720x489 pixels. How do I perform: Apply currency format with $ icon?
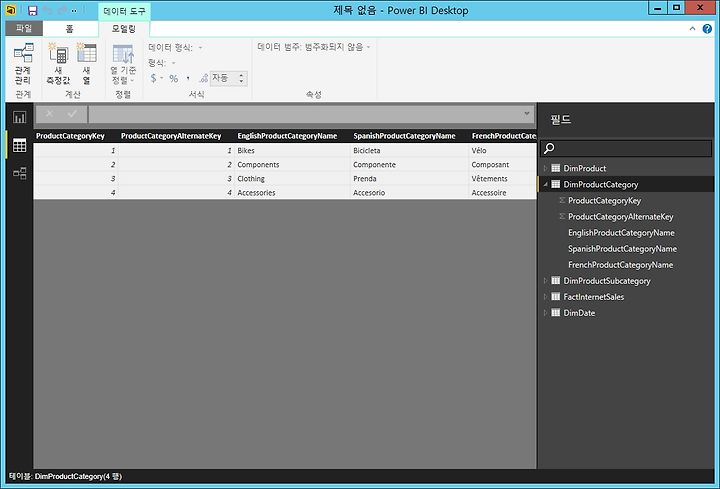(153, 78)
